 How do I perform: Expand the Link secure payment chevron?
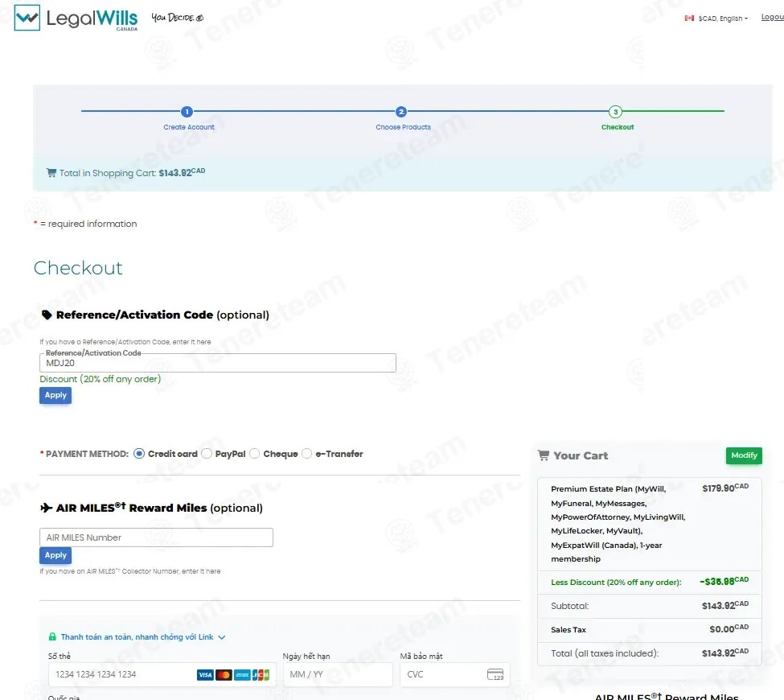(x=222, y=637)
